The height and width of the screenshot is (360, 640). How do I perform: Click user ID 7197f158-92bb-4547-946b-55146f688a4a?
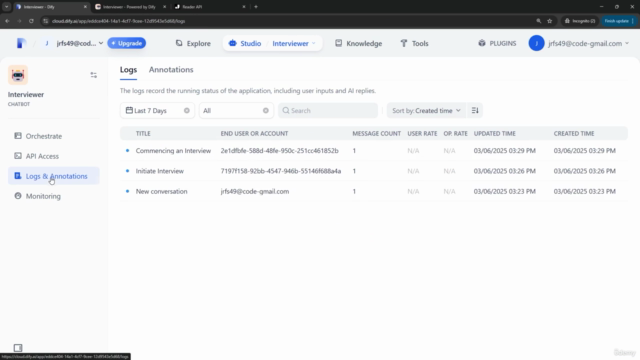pyautogui.click(x=281, y=171)
